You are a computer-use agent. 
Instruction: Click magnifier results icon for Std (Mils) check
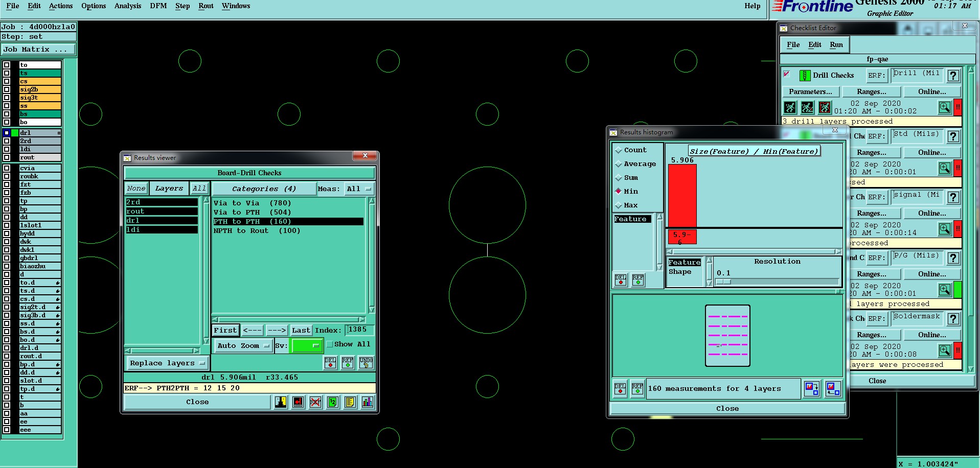[945, 168]
